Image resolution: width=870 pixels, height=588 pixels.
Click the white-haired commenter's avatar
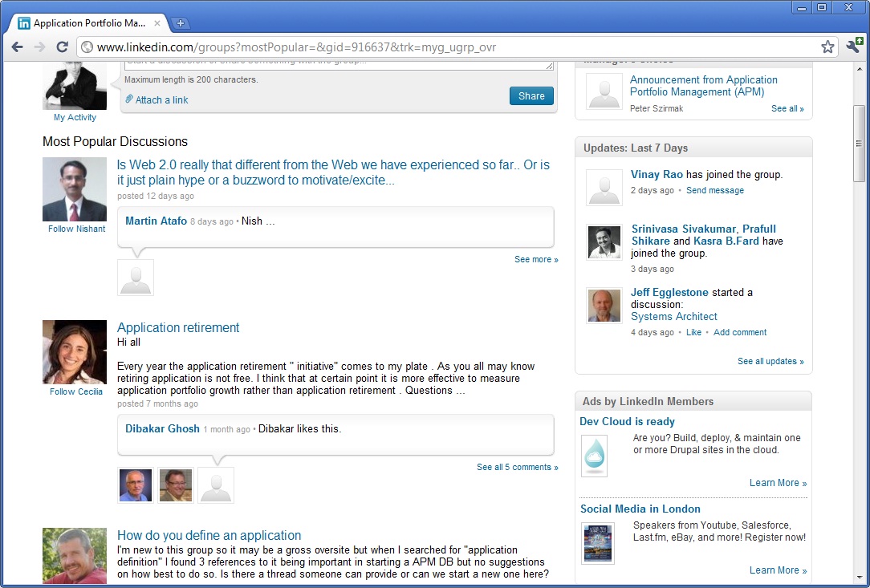click(x=136, y=485)
